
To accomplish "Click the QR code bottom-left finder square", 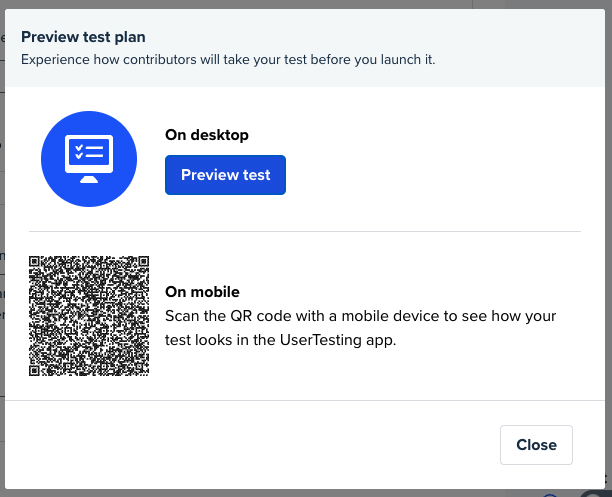I will pyautogui.click(x=34, y=371).
